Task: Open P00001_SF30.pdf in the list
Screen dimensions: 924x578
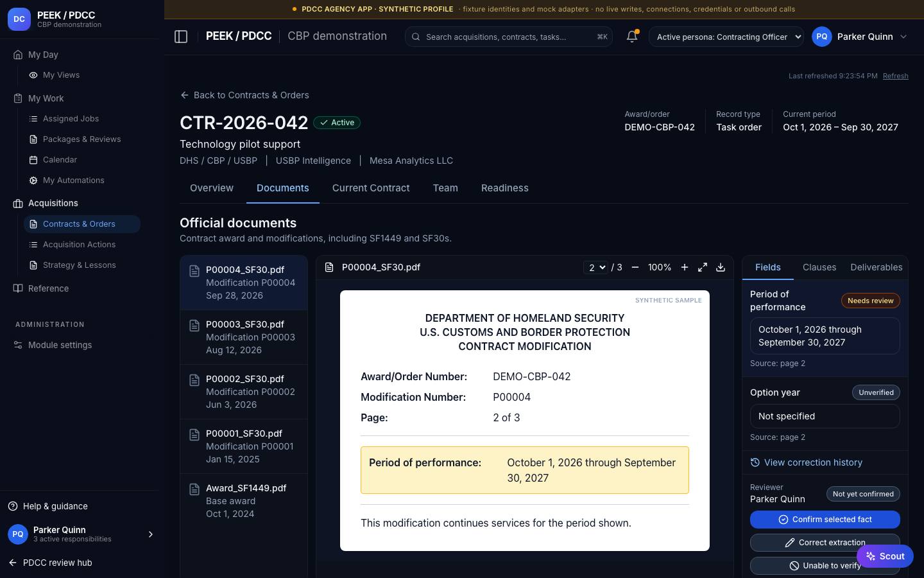Action: coord(244,446)
